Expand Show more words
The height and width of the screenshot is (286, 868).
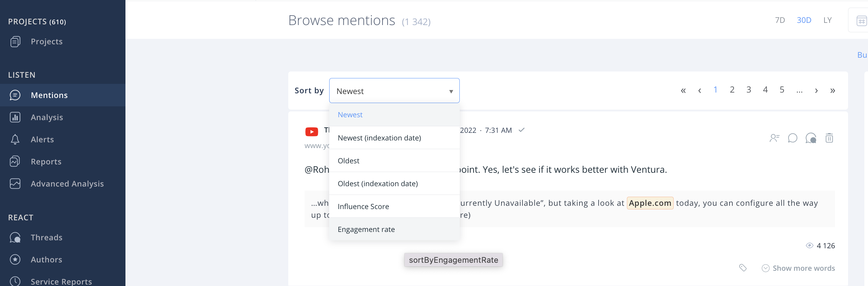click(798, 268)
